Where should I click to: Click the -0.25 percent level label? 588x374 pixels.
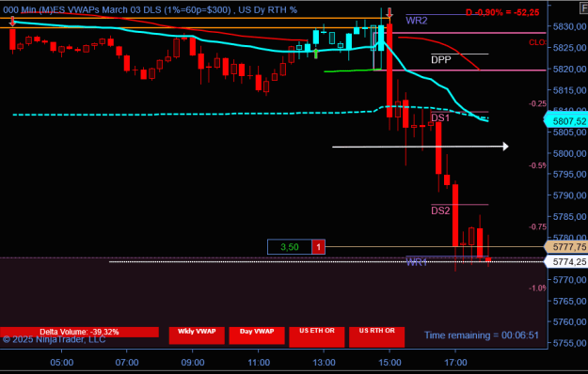click(x=537, y=103)
